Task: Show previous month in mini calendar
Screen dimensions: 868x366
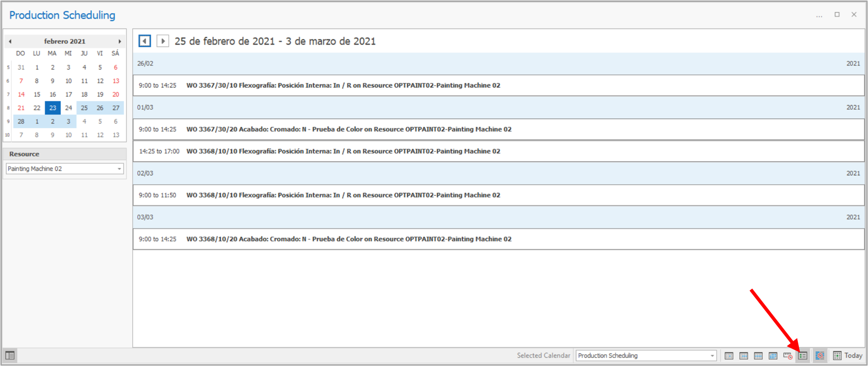Action: pyautogui.click(x=10, y=41)
